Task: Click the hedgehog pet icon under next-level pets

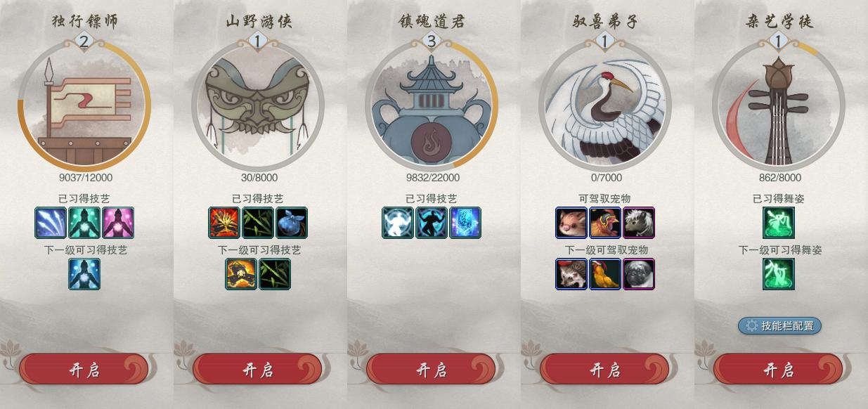Action: click(x=571, y=274)
